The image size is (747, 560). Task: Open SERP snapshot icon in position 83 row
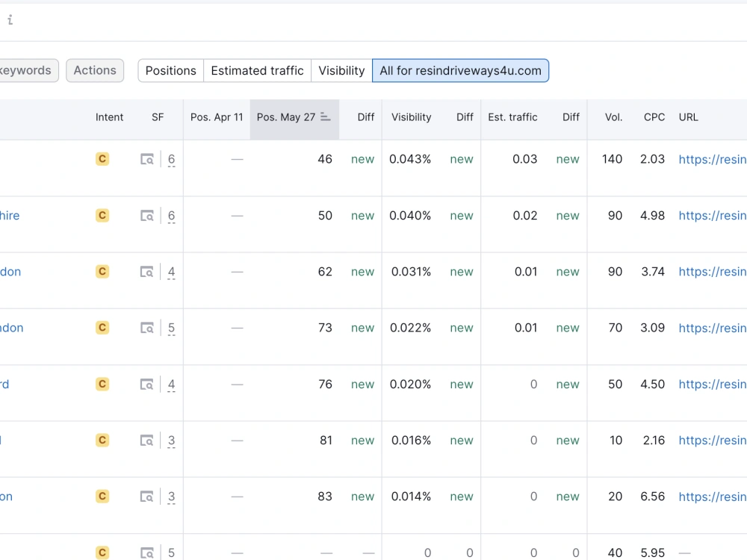tap(146, 497)
